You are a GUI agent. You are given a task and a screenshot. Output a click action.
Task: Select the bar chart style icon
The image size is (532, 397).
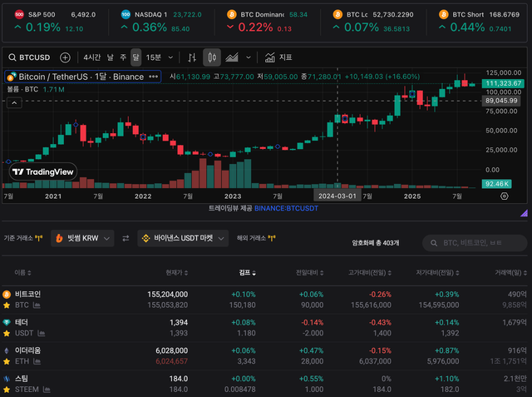(x=192, y=57)
